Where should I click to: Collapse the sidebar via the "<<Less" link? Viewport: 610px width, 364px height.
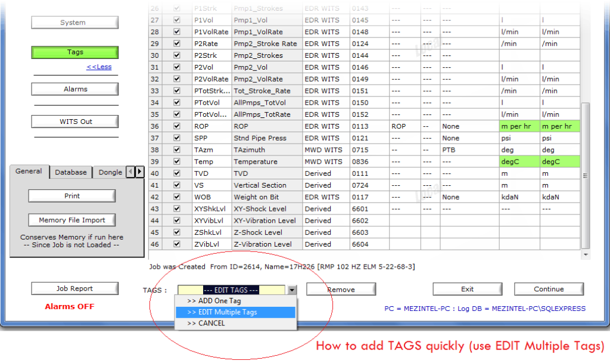(99, 67)
